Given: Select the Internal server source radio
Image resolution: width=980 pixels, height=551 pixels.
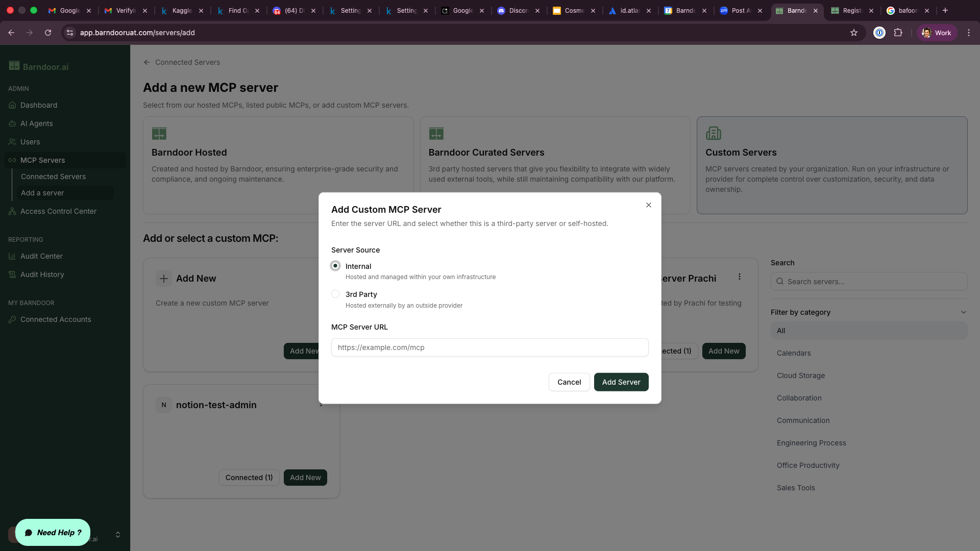Looking at the screenshot, I should click(x=335, y=266).
